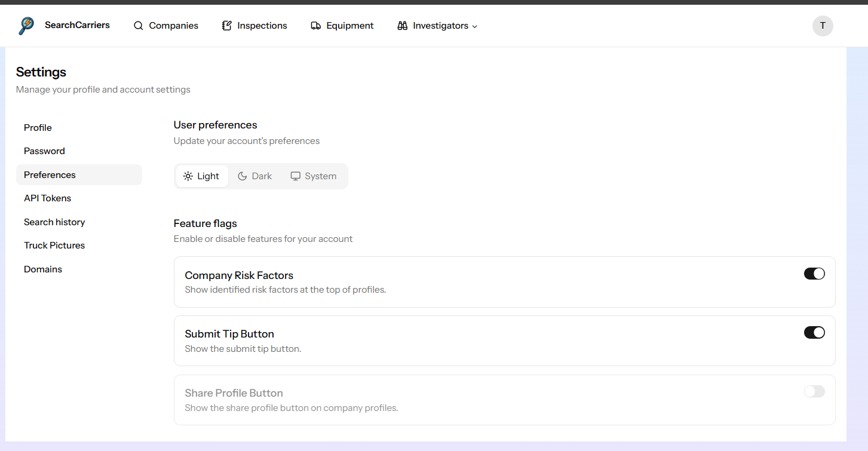Click the sun icon for Light theme
Image resolution: width=868 pixels, height=451 pixels.
[x=188, y=176]
